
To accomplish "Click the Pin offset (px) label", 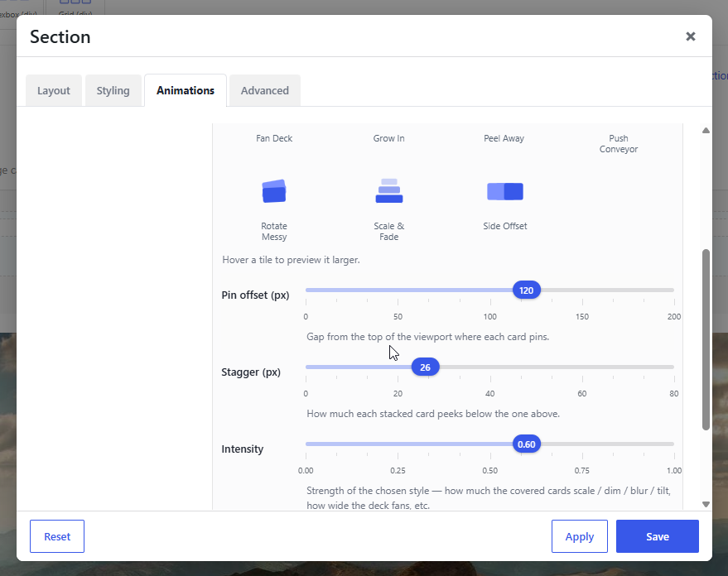I will [255, 295].
